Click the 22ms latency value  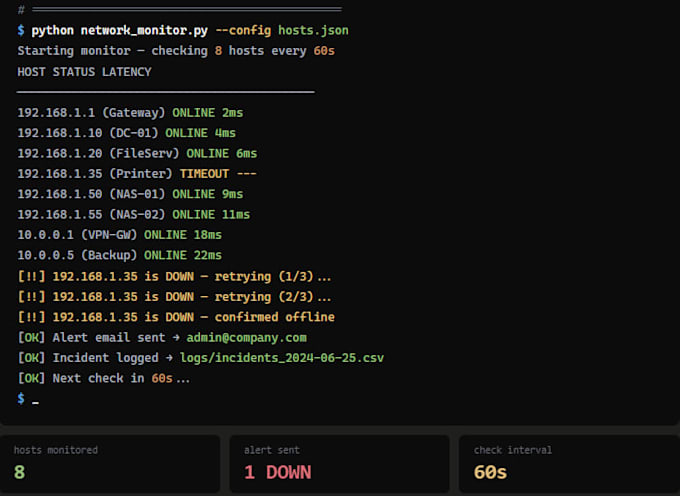tap(208, 255)
